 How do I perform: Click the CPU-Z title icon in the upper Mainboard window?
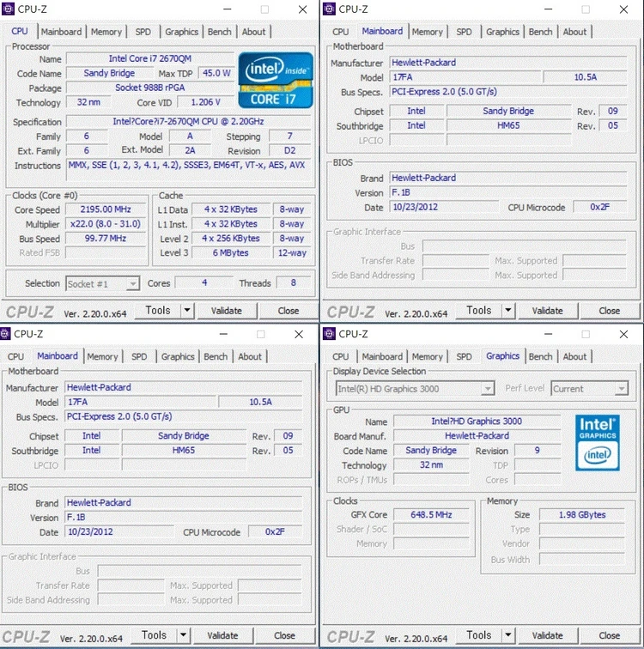(329, 9)
